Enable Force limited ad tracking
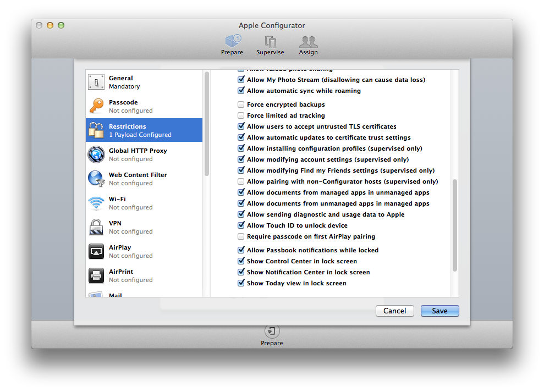Viewport: 544px width, 392px height. [x=241, y=115]
